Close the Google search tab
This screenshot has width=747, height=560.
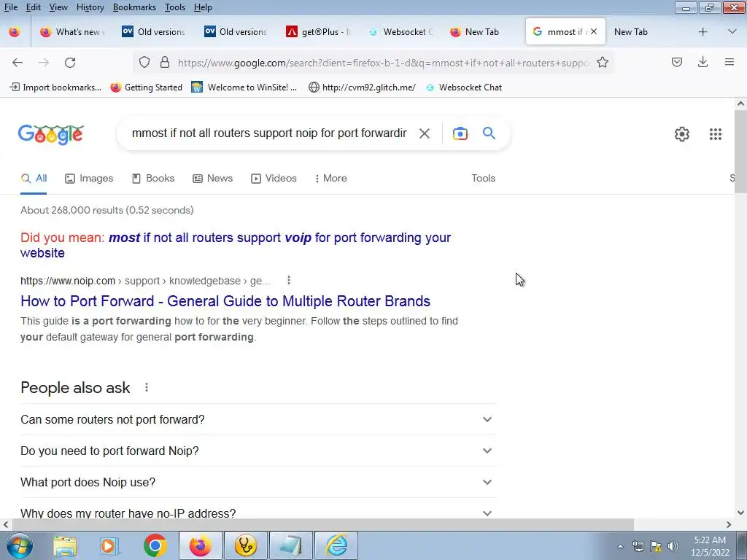(594, 31)
